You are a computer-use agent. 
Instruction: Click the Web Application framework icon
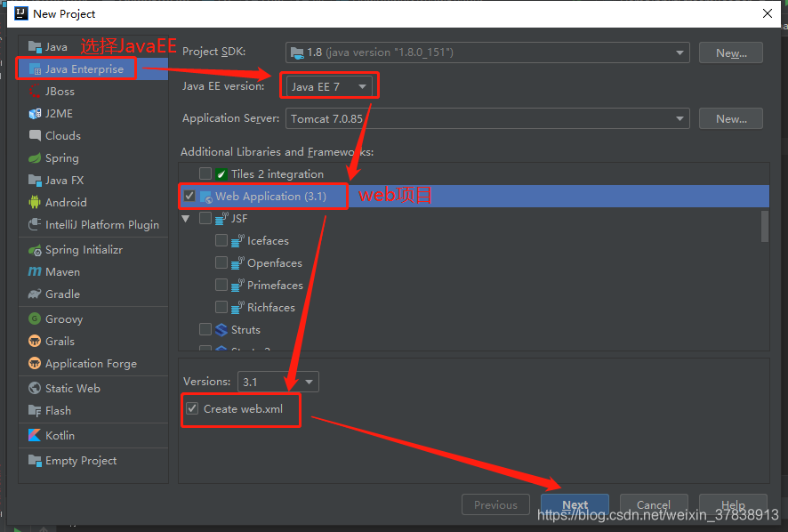206,197
